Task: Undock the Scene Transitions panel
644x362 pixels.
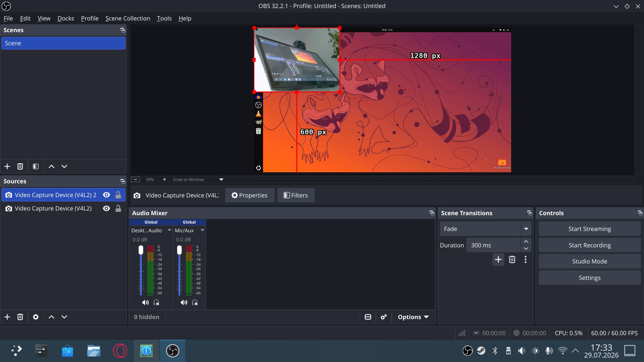Action: pyautogui.click(x=529, y=213)
